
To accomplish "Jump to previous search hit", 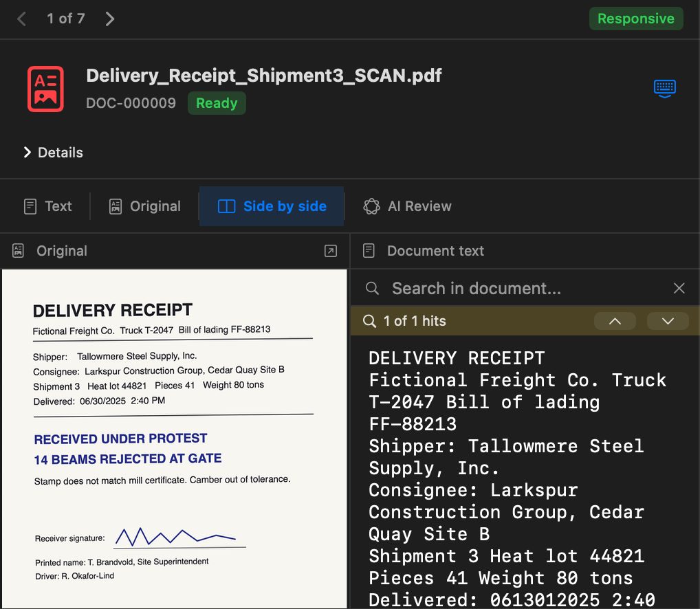I will pos(615,321).
